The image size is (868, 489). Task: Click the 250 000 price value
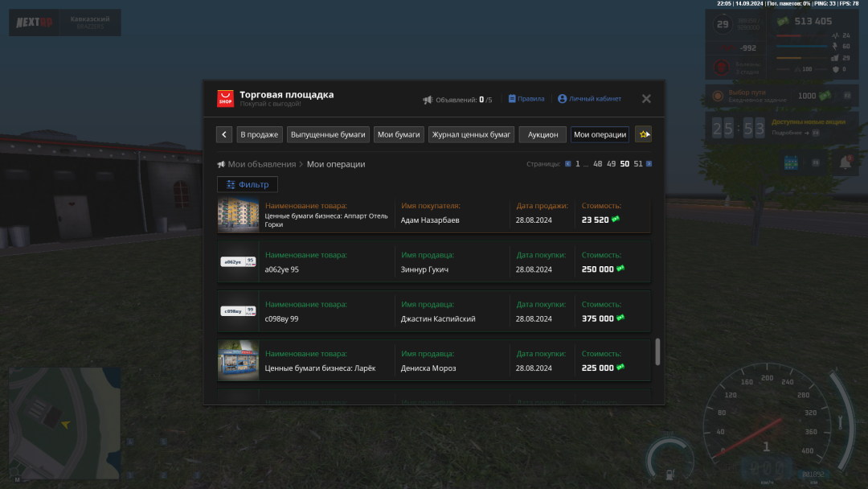click(x=597, y=269)
